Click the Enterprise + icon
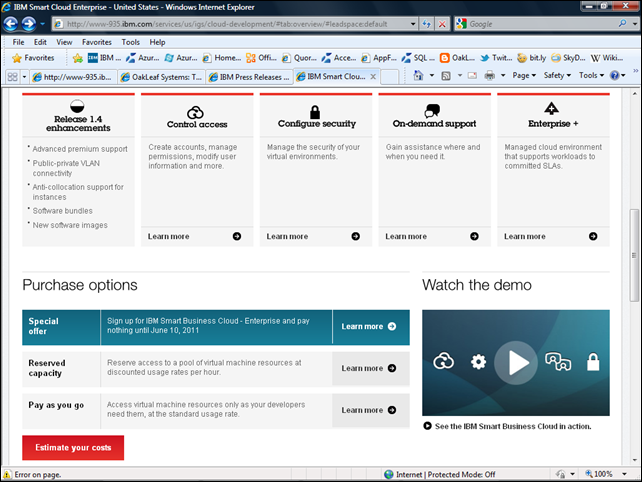The image size is (642, 482). (552, 108)
